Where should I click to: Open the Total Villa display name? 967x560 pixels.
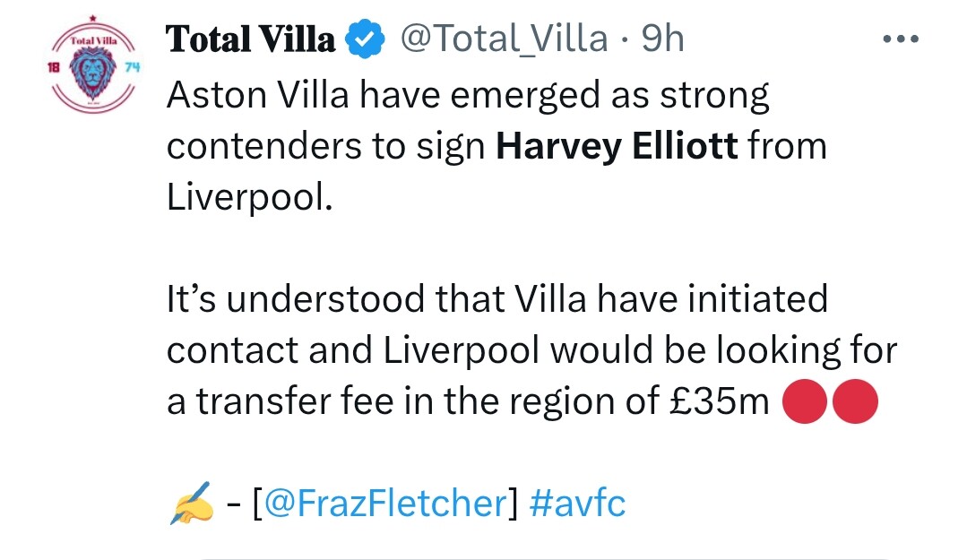pos(252,40)
